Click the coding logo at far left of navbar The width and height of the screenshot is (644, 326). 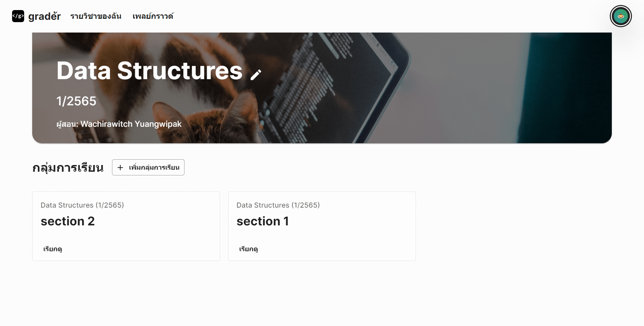coord(18,16)
